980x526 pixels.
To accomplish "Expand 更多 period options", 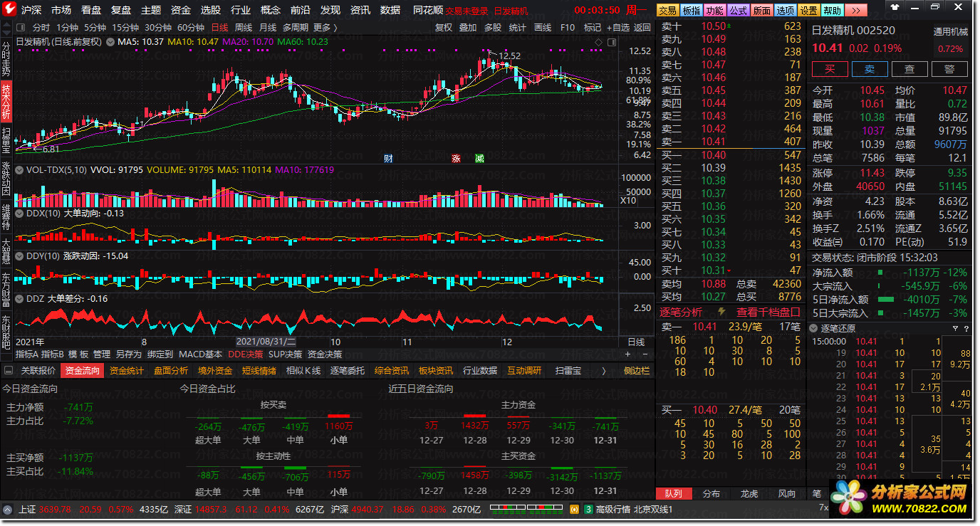I will pos(325,28).
